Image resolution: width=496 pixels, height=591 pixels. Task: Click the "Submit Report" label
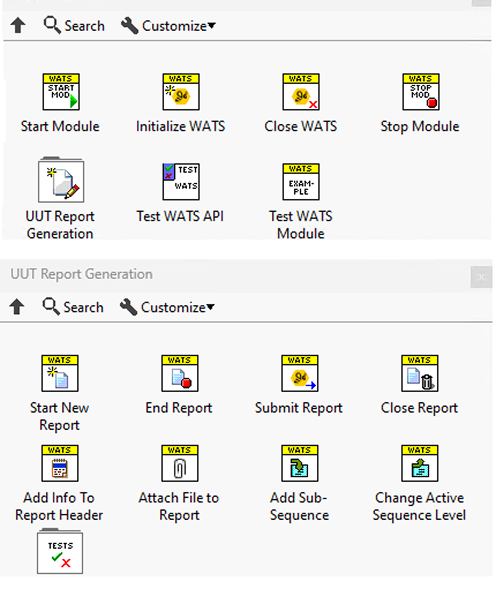coord(299,408)
